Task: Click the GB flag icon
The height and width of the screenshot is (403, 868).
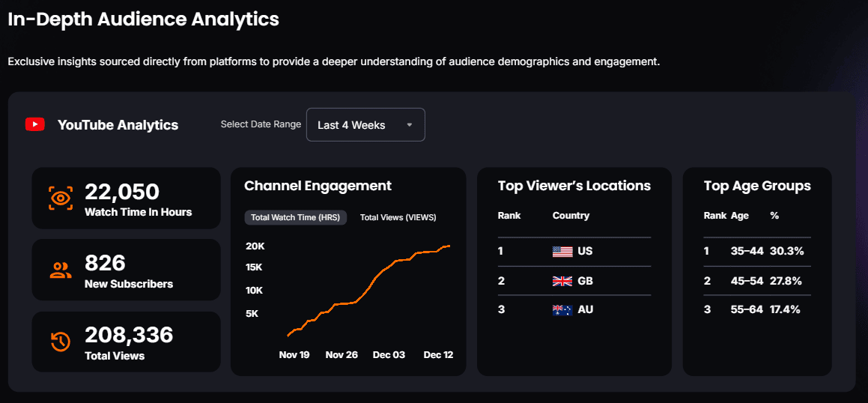Action: tap(562, 281)
